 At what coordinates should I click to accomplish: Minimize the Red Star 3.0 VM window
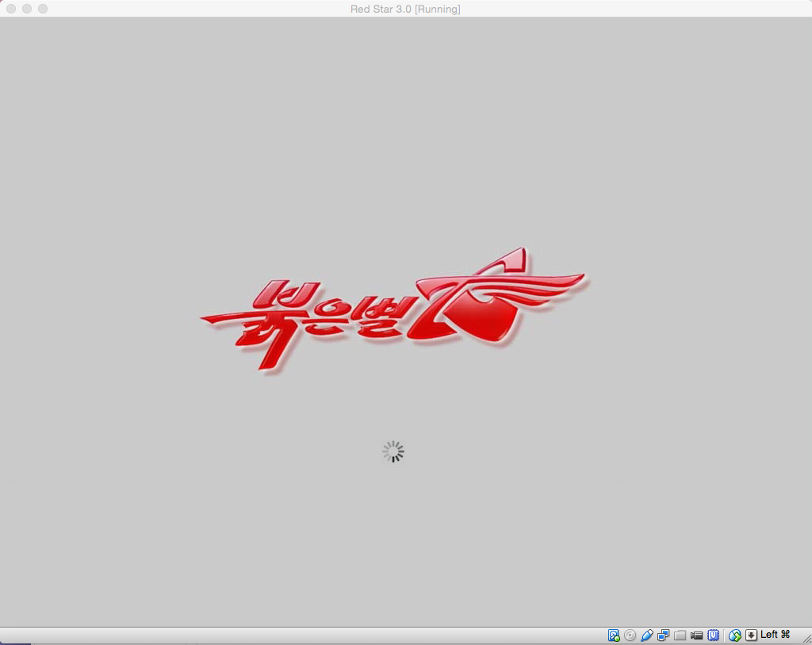pyautogui.click(x=27, y=9)
